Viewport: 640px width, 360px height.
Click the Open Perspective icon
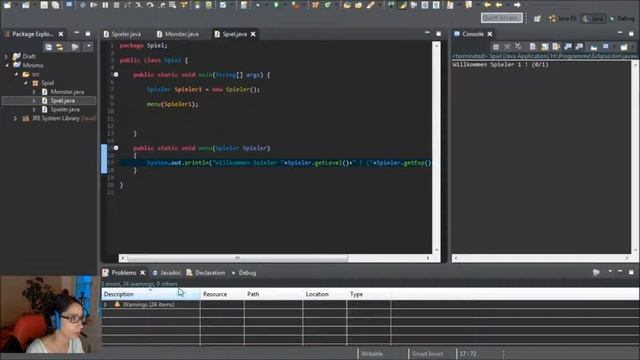(x=537, y=18)
